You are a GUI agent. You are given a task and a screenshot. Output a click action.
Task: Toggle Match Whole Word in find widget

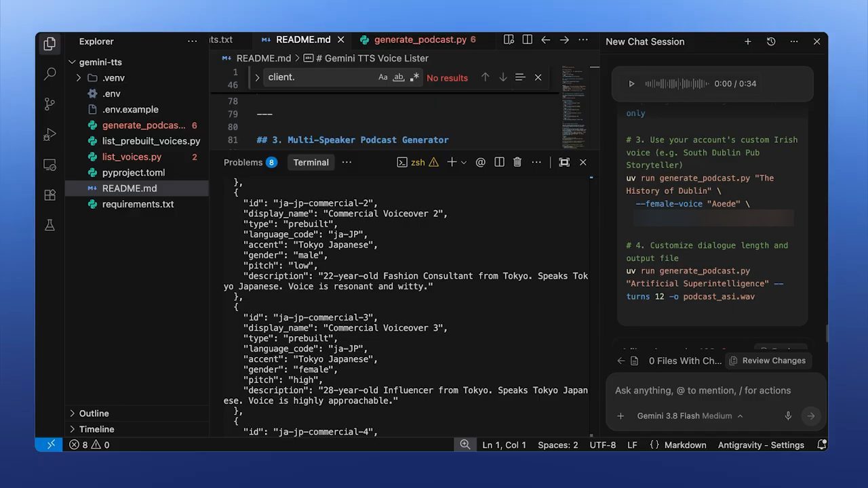point(399,77)
